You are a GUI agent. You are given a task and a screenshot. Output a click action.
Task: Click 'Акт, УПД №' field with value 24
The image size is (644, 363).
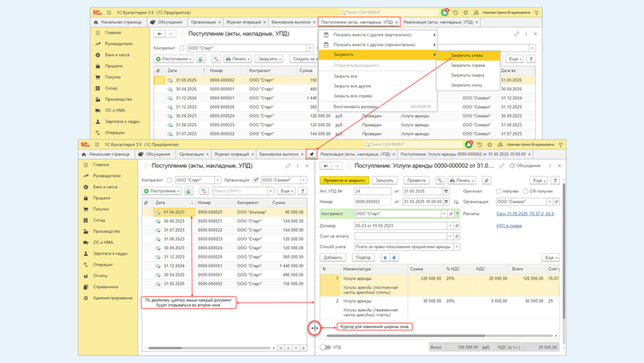(x=373, y=191)
